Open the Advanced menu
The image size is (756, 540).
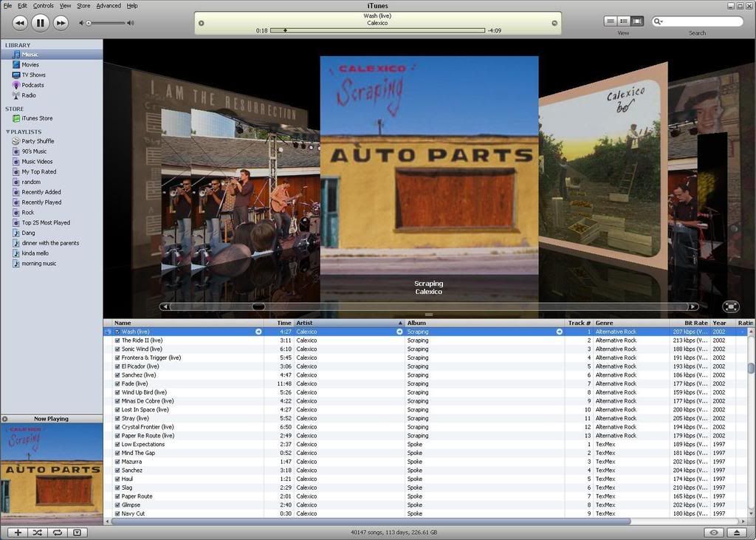coord(109,6)
